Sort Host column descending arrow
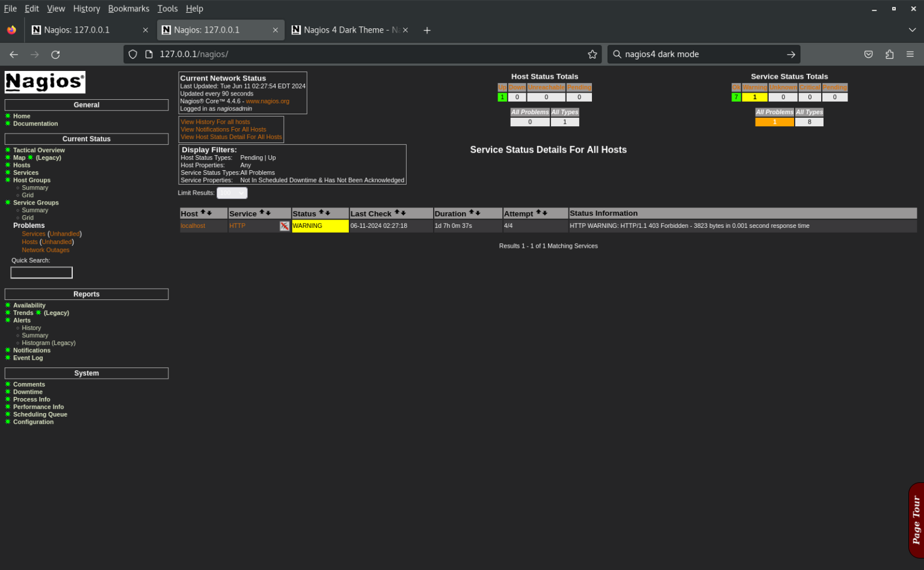 209,213
